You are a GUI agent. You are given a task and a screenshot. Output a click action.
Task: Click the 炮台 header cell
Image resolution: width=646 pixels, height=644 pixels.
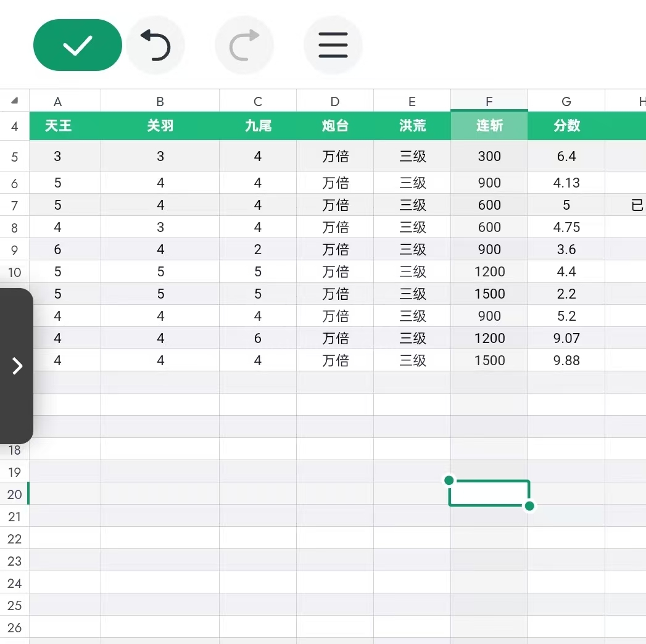tap(335, 126)
